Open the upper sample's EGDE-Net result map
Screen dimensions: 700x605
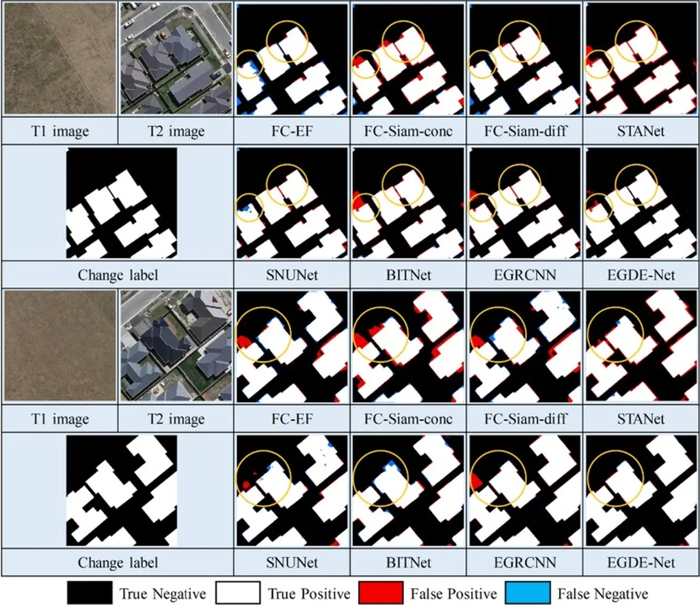coord(641,203)
